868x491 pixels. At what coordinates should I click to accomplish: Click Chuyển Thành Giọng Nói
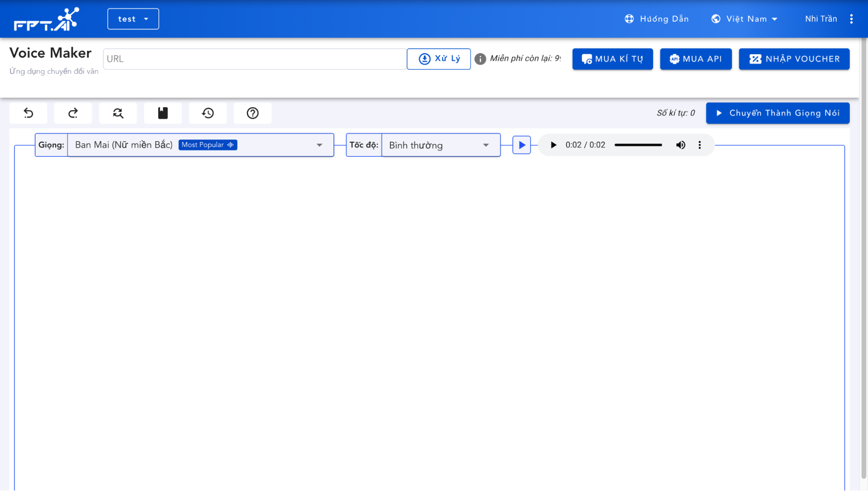[777, 113]
